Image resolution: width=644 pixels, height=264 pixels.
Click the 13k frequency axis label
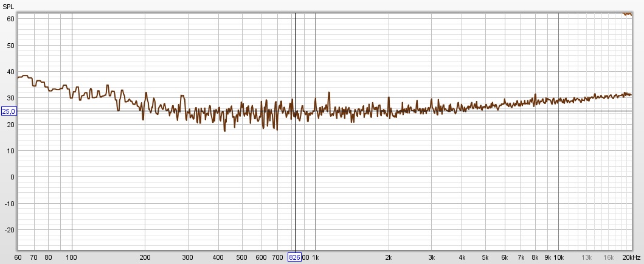(586, 257)
